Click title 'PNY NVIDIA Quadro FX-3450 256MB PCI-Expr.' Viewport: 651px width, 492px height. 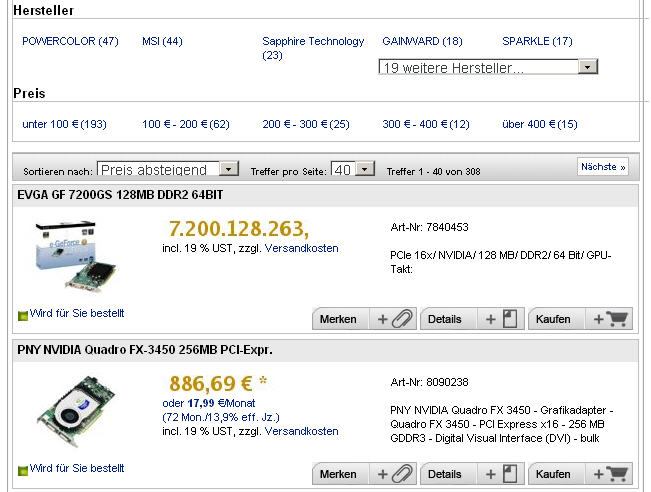tap(145, 350)
